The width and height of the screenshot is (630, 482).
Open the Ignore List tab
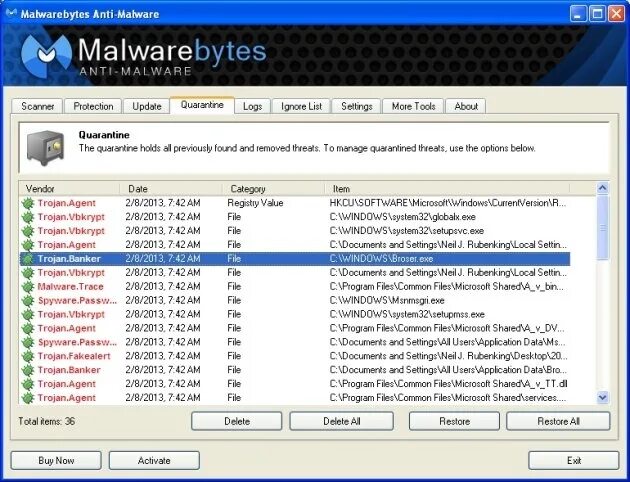tap(301, 106)
